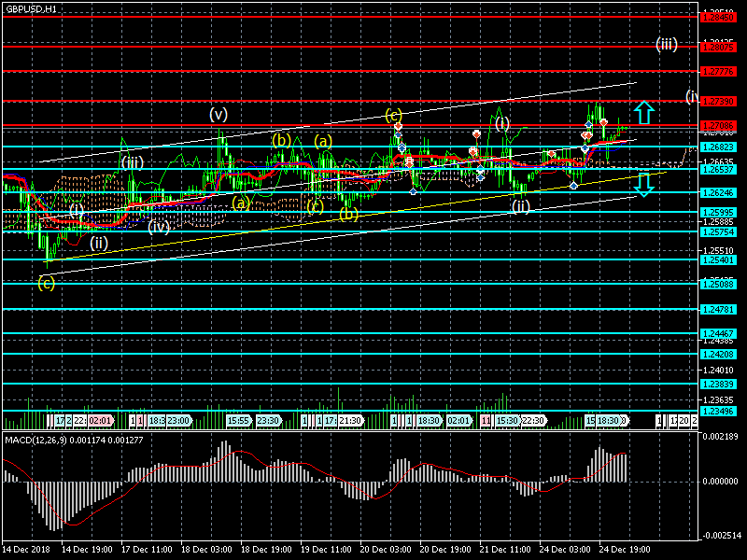Select the white (v) wave label
Viewport: 747px width, 560px height.
pos(218,115)
